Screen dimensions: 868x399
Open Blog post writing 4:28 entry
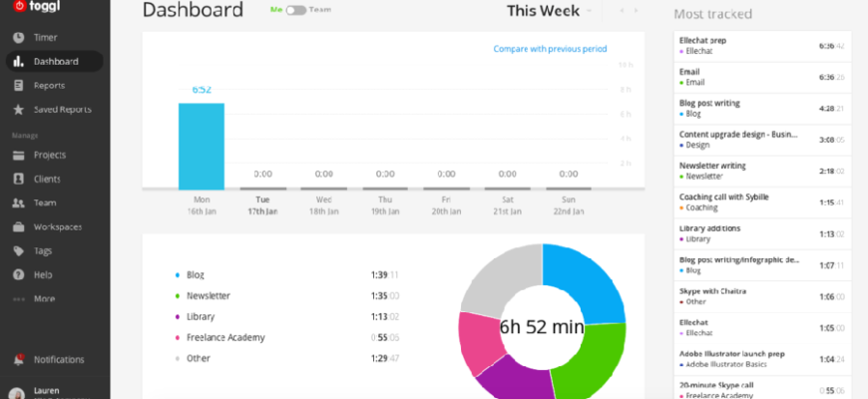pyautogui.click(x=762, y=109)
